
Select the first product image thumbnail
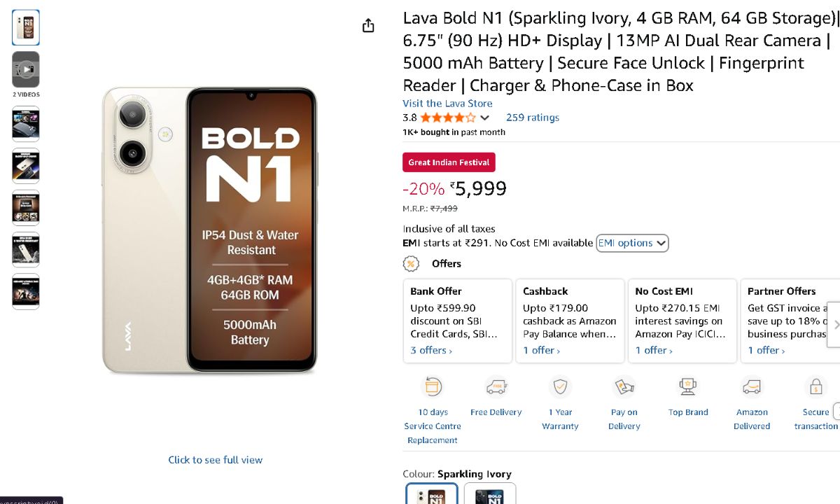pyautogui.click(x=26, y=27)
